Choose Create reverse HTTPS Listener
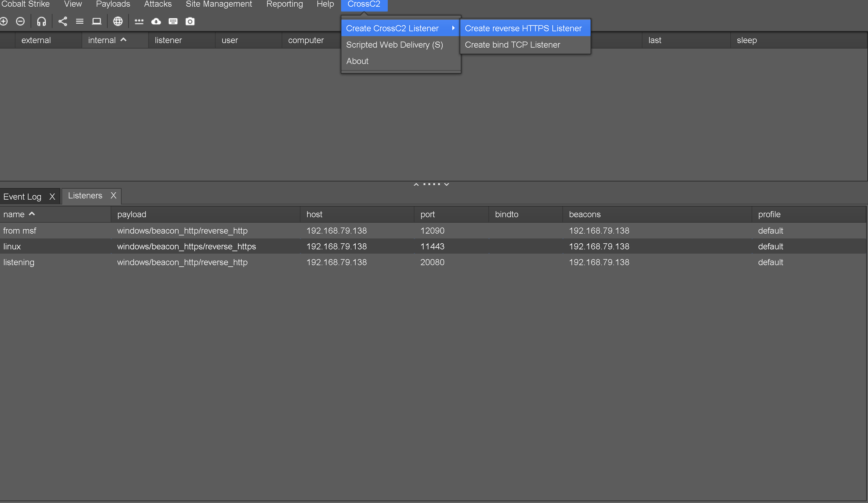 (523, 28)
